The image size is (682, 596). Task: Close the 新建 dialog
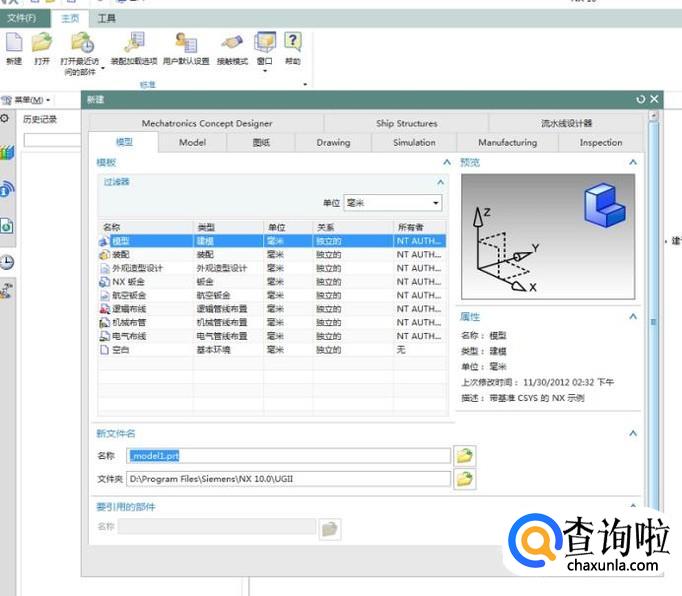click(x=654, y=99)
